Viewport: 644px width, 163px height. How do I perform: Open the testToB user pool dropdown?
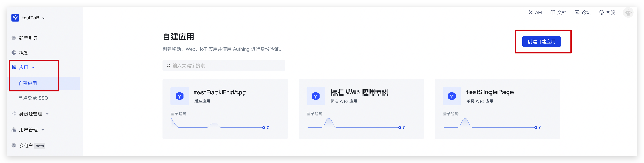33,18
